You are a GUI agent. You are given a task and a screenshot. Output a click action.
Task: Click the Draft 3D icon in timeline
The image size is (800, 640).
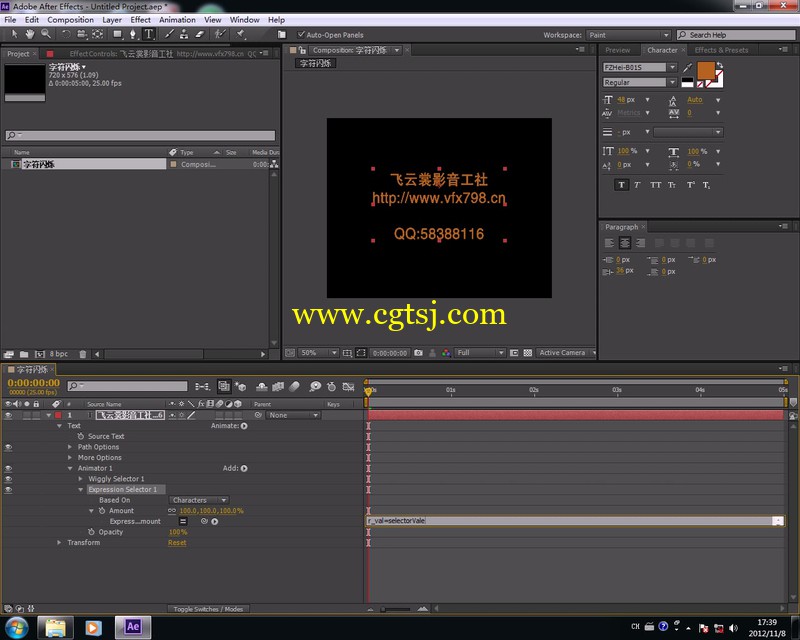(241, 386)
